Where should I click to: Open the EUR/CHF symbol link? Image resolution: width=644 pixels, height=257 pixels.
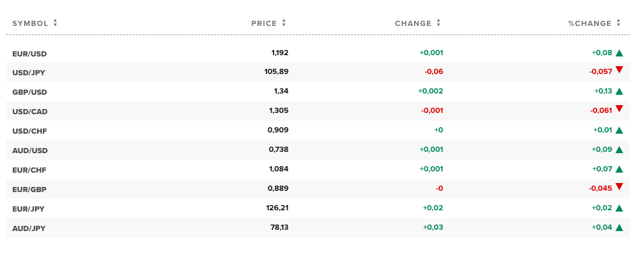29,170
